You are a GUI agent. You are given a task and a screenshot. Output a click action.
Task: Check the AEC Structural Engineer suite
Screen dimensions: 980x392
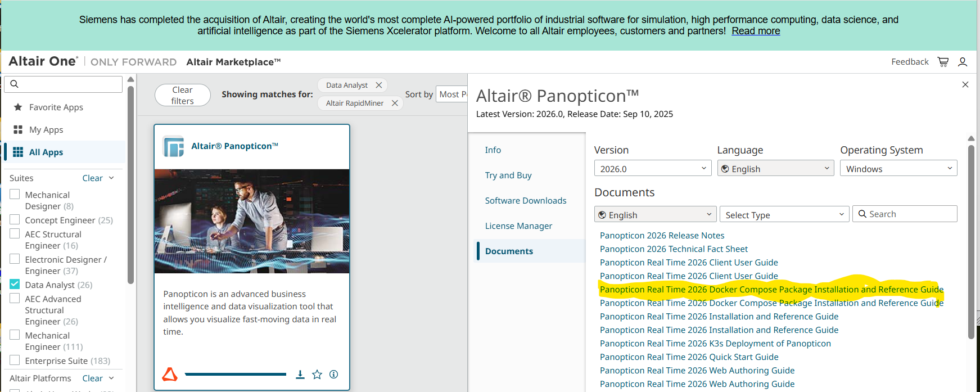15,233
